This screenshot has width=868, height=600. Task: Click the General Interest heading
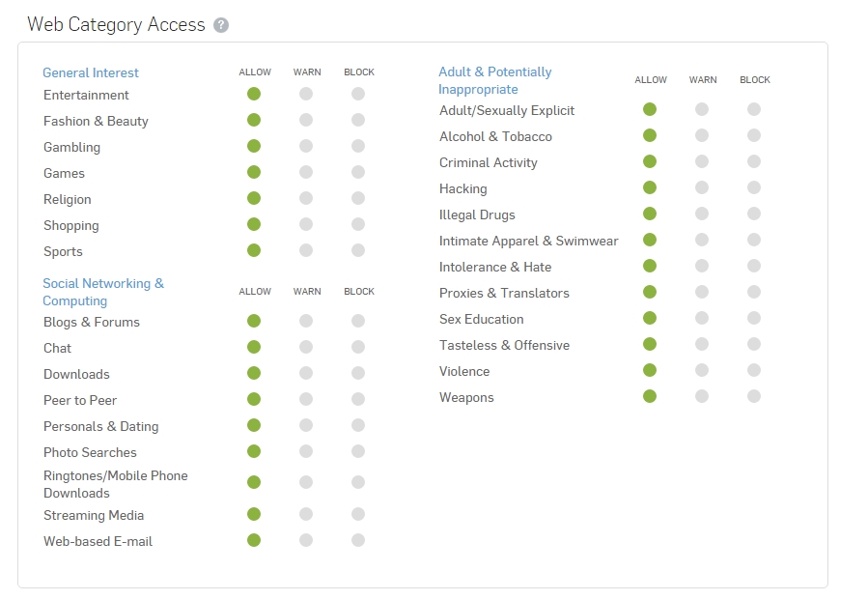tap(91, 72)
